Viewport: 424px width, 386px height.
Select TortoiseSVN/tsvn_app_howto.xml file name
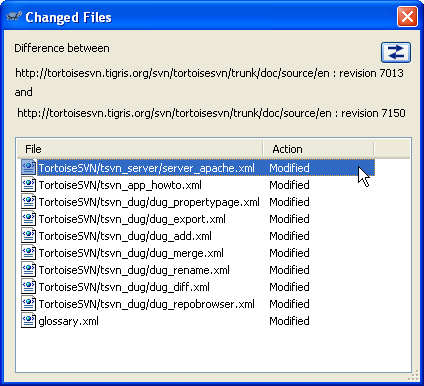(120, 185)
